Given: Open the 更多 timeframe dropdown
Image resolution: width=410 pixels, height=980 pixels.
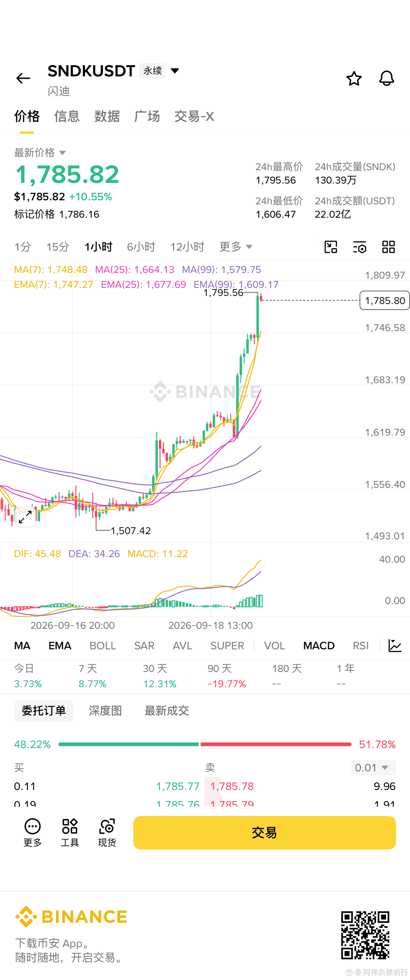Looking at the screenshot, I should click(x=236, y=247).
